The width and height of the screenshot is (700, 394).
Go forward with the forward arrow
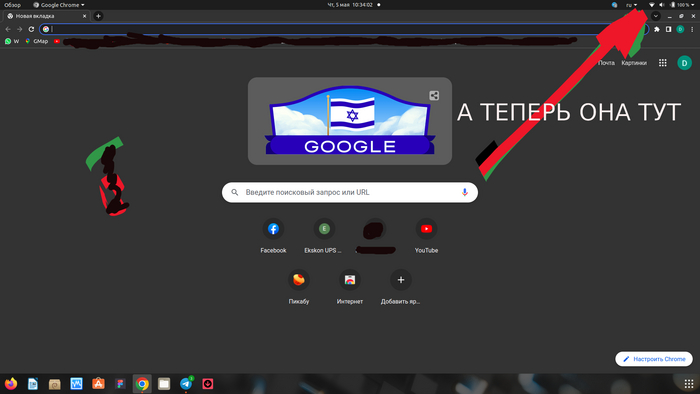coord(20,29)
